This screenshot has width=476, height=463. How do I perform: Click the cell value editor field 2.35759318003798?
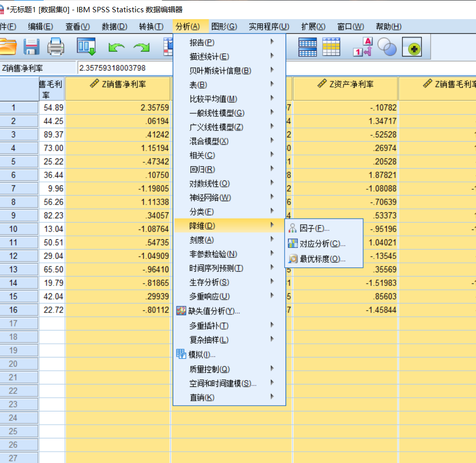125,68
